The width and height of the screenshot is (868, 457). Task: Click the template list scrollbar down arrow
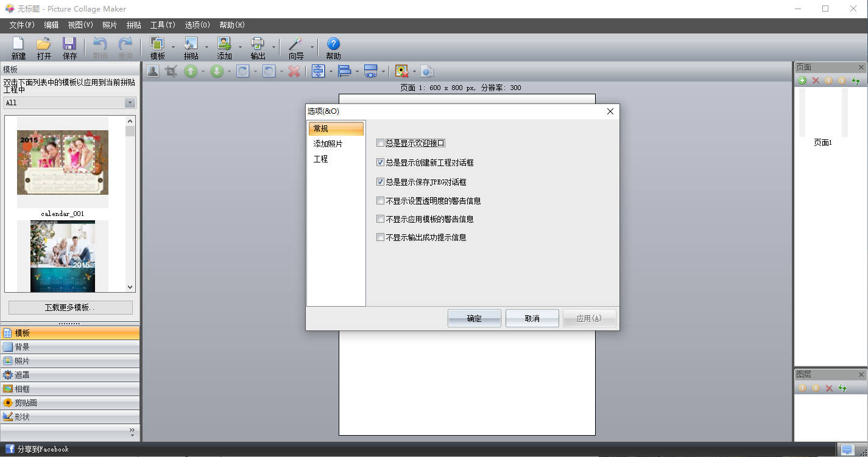[x=130, y=287]
